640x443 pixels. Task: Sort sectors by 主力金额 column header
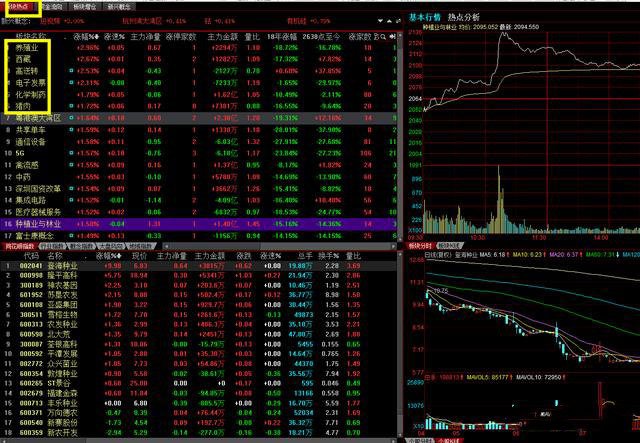coord(221,35)
